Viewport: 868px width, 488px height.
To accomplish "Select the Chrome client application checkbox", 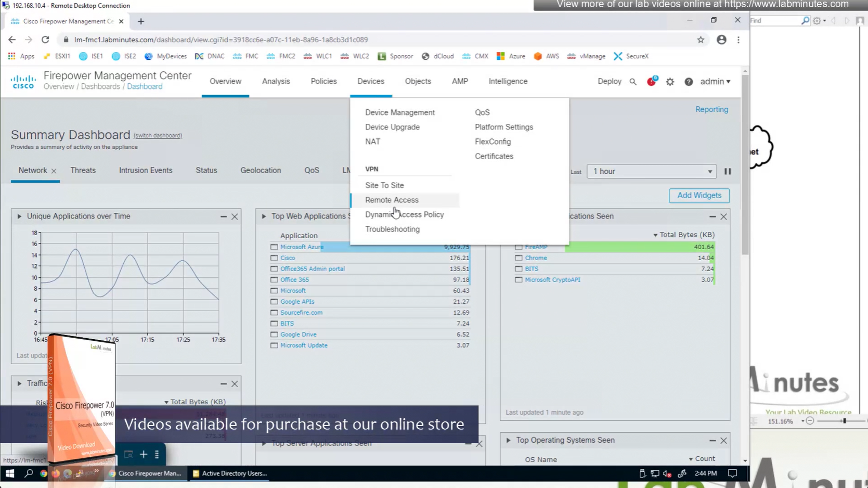I will (519, 258).
